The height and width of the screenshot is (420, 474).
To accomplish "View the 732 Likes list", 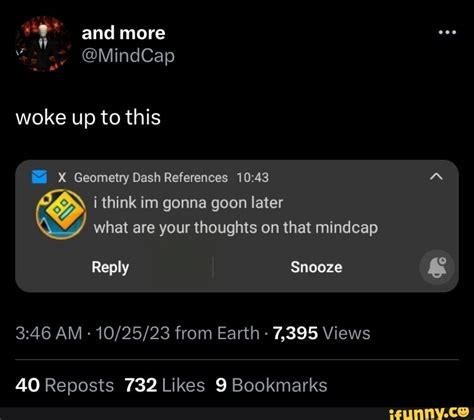I will (165, 385).
